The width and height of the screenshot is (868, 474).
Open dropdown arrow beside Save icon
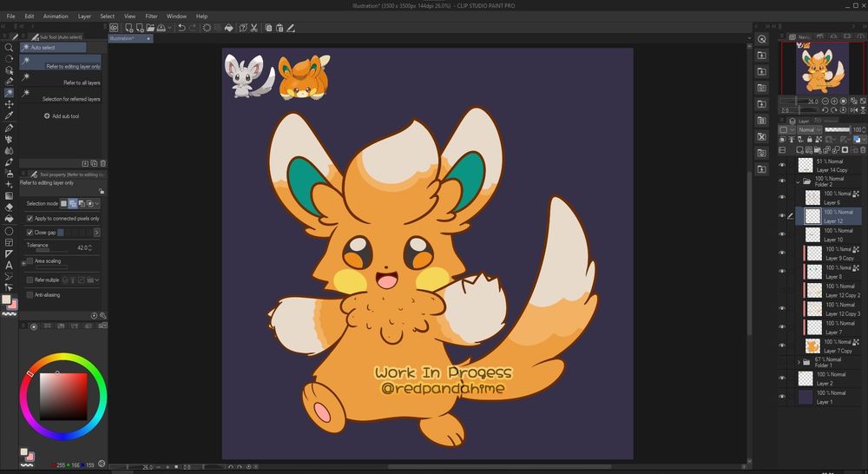[x=169, y=28]
